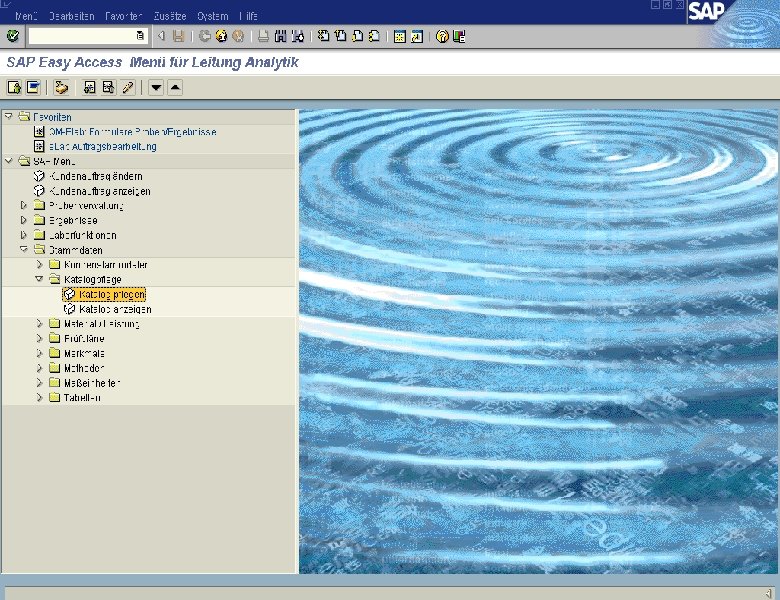This screenshot has height=600, width=780.
Task: Select Kundenauftrag anzeigen transaction
Action: (99, 191)
